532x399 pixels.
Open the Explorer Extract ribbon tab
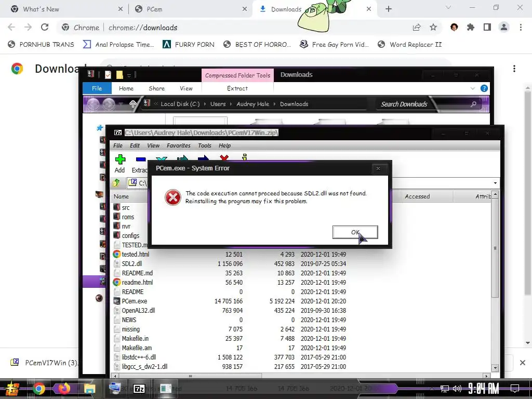pos(237,88)
